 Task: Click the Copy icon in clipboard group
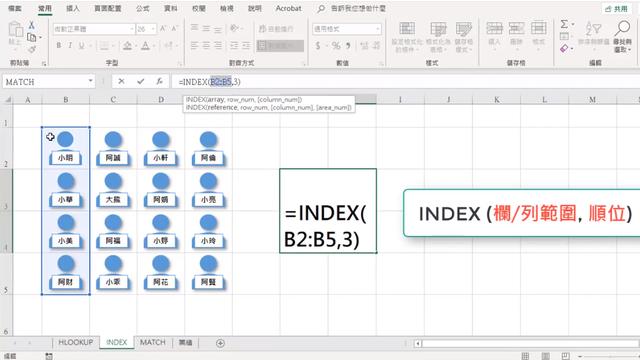pyautogui.click(x=31, y=38)
